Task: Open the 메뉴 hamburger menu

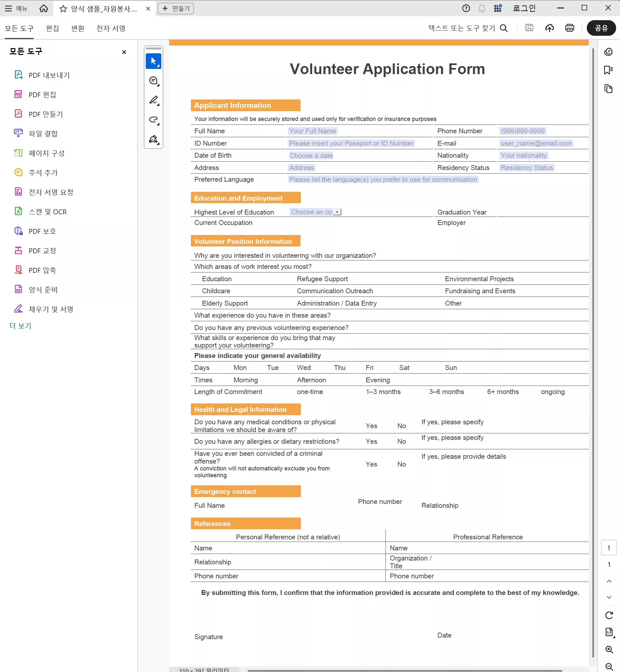Action: 16,8
